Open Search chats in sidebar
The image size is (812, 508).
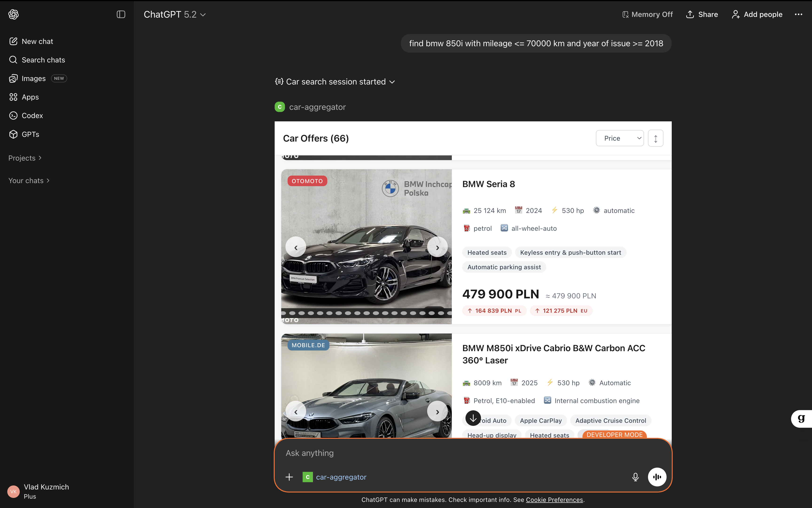point(43,60)
